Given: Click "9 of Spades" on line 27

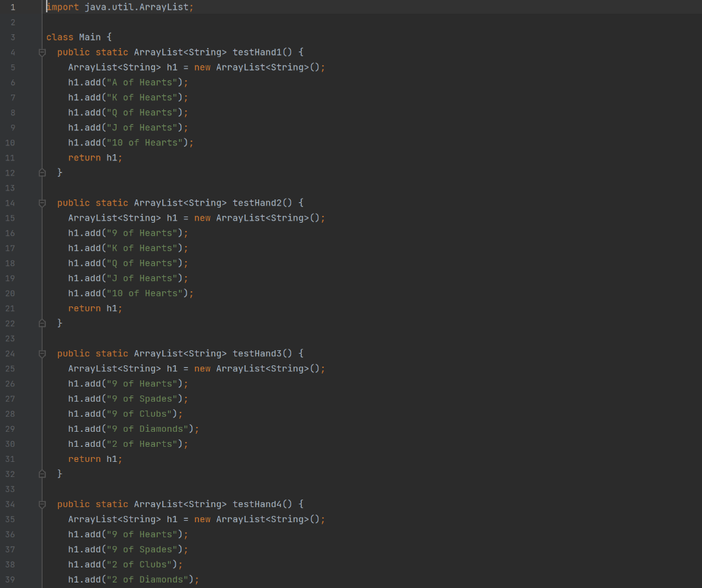Looking at the screenshot, I should pyautogui.click(x=142, y=399).
